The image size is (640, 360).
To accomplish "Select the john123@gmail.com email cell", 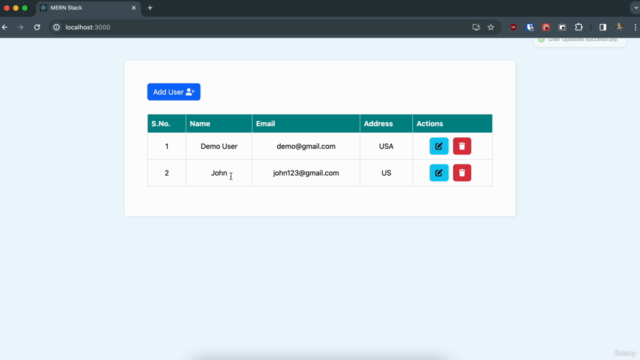I will 306,173.
